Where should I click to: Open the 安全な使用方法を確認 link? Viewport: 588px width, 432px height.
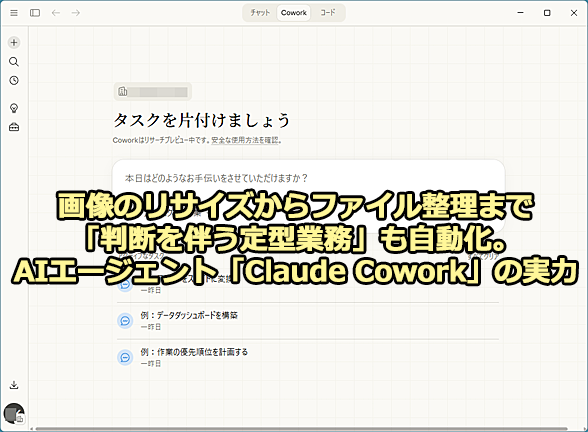245,140
